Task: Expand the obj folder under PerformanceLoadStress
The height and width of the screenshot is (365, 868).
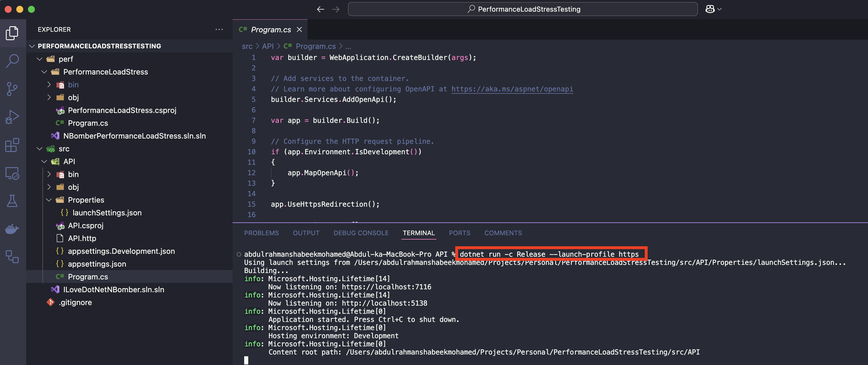Action: pyautogui.click(x=49, y=98)
